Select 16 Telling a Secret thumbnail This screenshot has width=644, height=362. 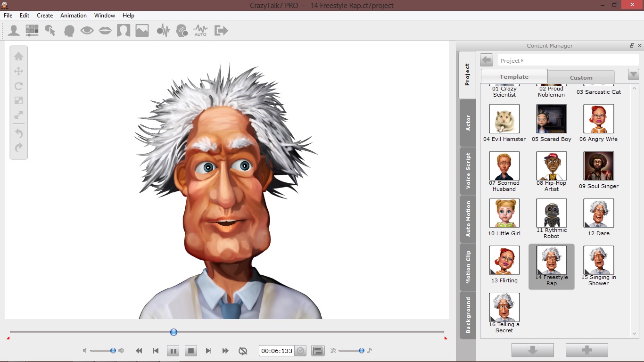(x=504, y=307)
